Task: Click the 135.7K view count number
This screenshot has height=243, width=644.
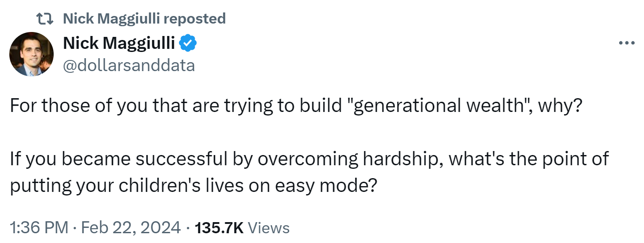Action: click(219, 228)
